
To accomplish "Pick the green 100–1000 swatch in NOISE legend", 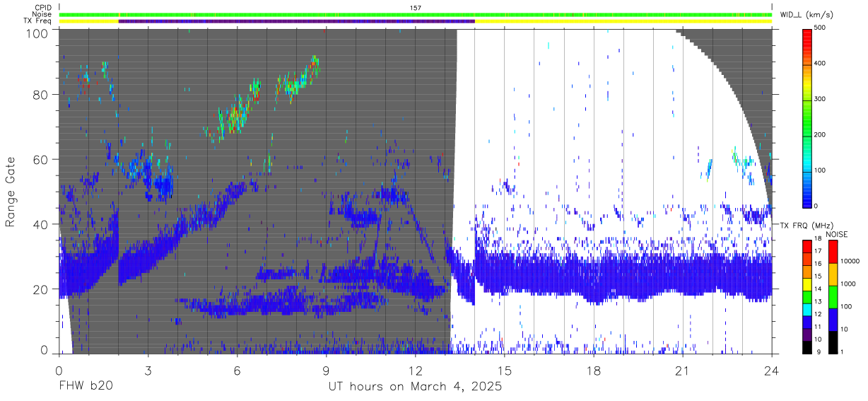I will pyautogui.click(x=832, y=296).
